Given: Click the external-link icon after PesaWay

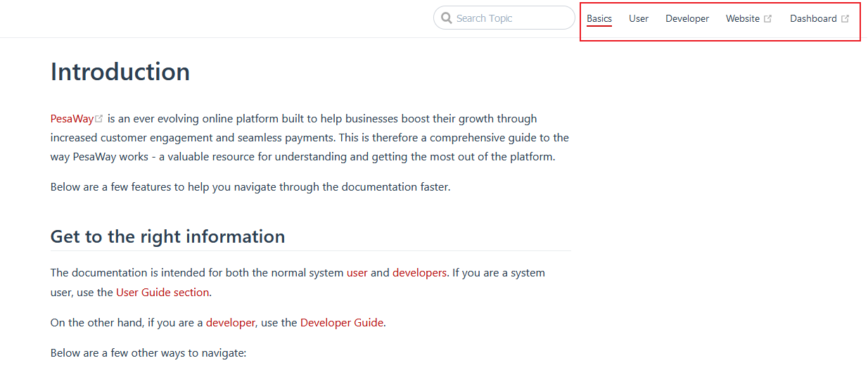Looking at the screenshot, I should [x=99, y=119].
